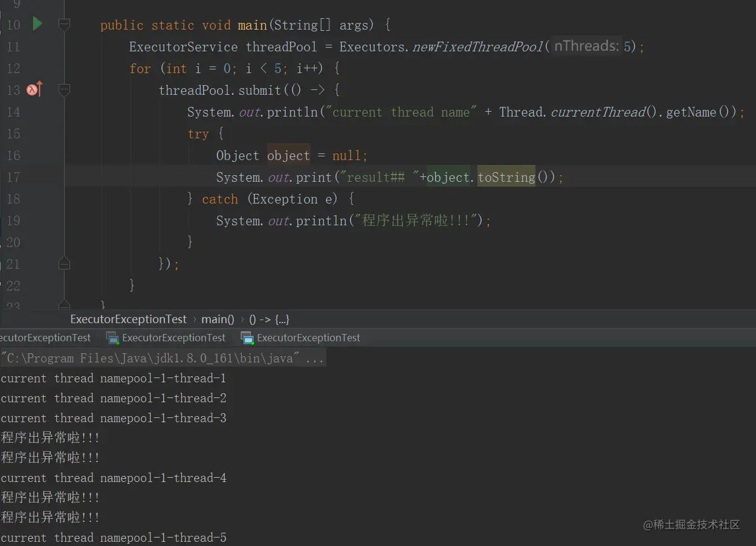
Task: Click the try keyword on line 15
Action: point(198,133)
